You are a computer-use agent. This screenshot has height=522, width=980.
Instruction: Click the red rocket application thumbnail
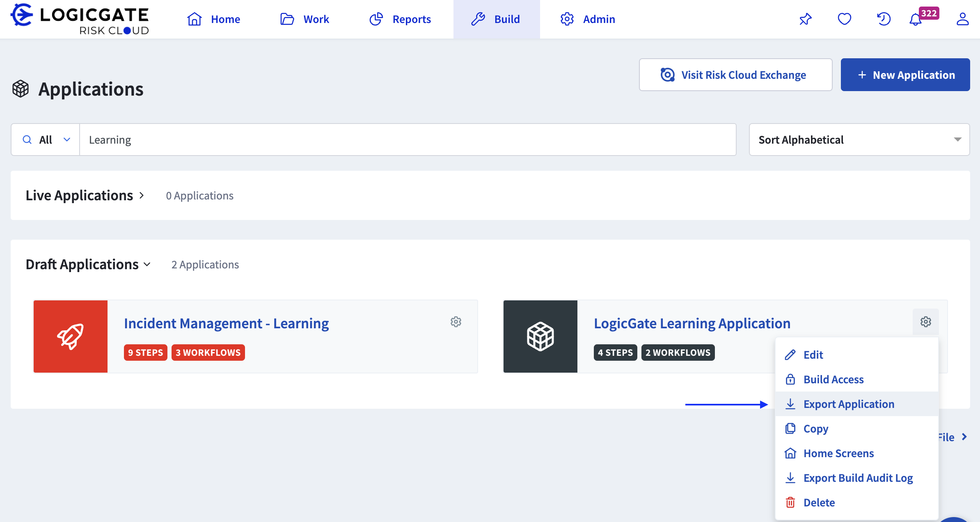click(x=71, y=337)
